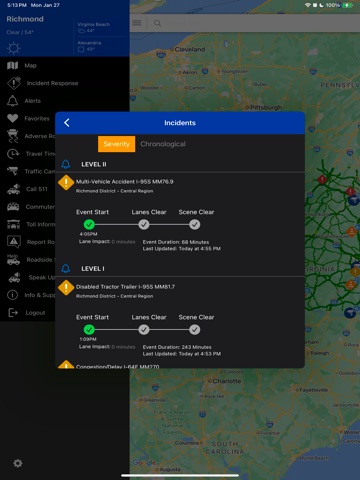Open Multi-Vehicle Accident warning diamond icon
The width and height of the screenshot is (360, 480).
click(66, 183)
